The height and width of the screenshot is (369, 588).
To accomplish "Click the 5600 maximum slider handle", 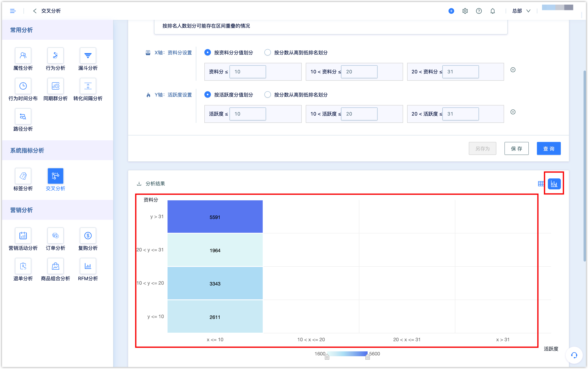I will coord(367,357).
